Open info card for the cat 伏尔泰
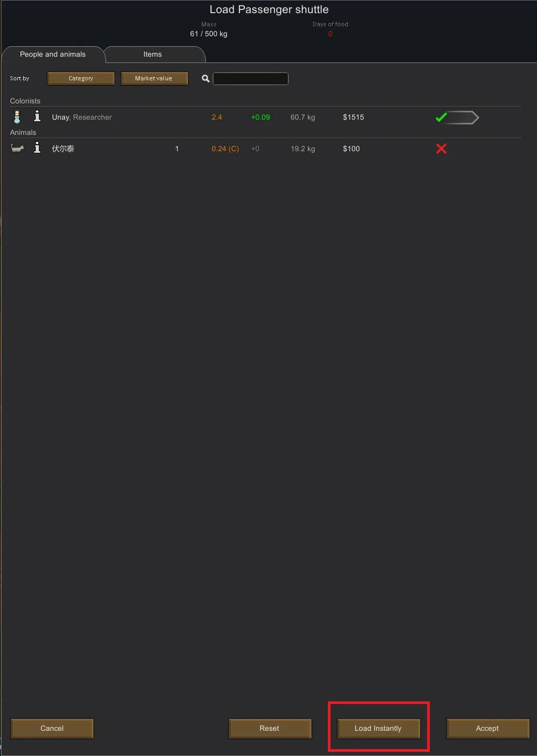The height and width of the screenshot is (756, 537). click(37, 148)
